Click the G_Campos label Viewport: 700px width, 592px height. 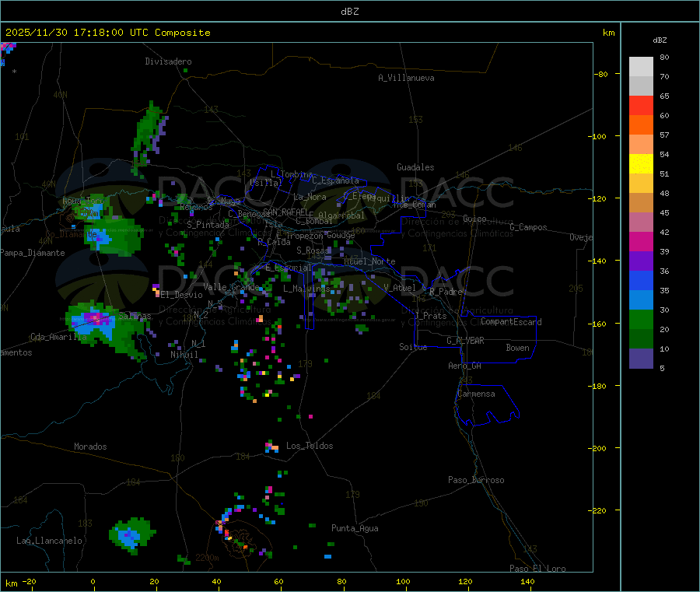(x=528, y=227)
